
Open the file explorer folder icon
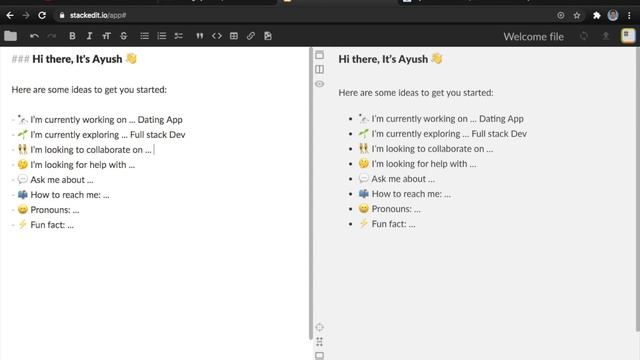11,36
